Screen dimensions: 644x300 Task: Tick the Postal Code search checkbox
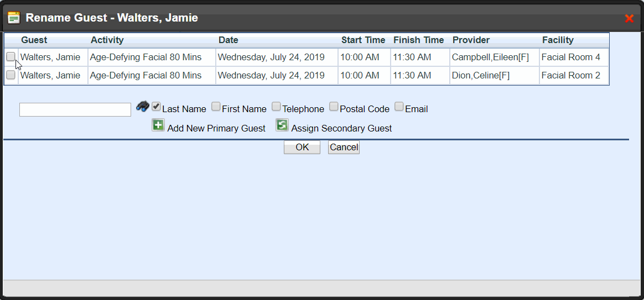(334, 107)
